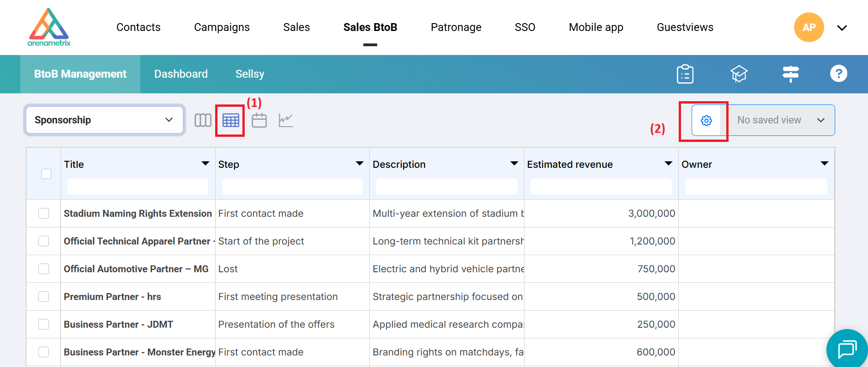Screen dimensions: 868x367
Task: Expand the Estimated revenue column menu
Action: pos(668,164)
